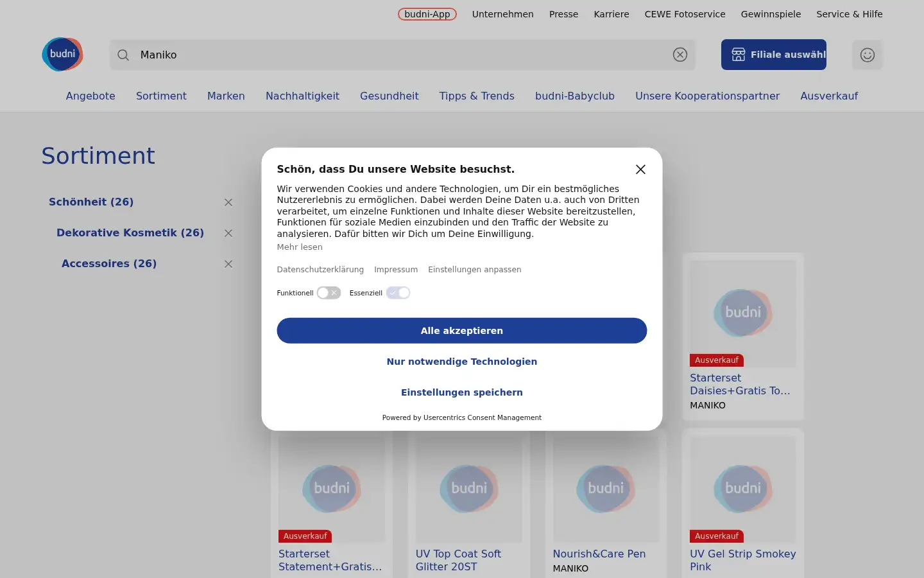The width and height of the screenshot is (924, 578).
Task: Toggle the Funktionell cookie switch
Action: [x=329, y=293]
